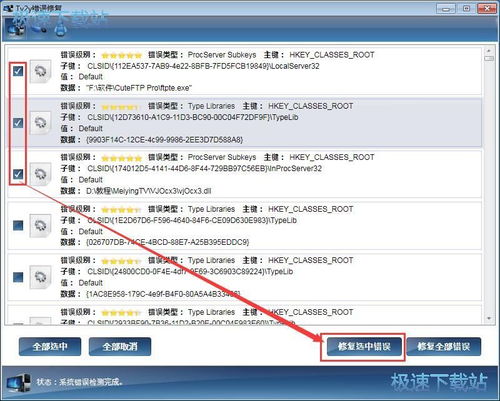
Task: Uncheck the 12D73610 TypeLib error checkbox
Action: coord(18,123)
